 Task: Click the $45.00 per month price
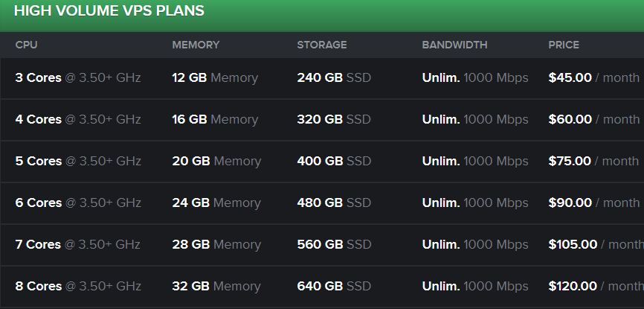click(x=593, y=77)
